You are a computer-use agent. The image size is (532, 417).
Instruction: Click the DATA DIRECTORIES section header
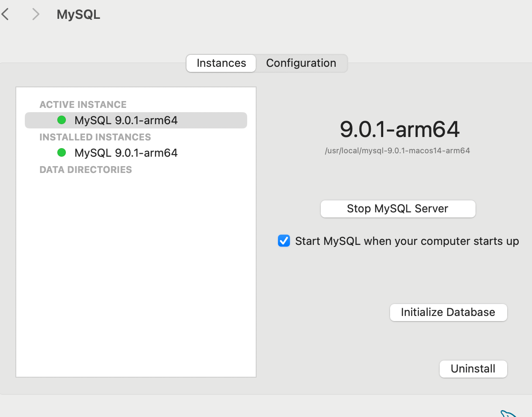pos(86,170)
